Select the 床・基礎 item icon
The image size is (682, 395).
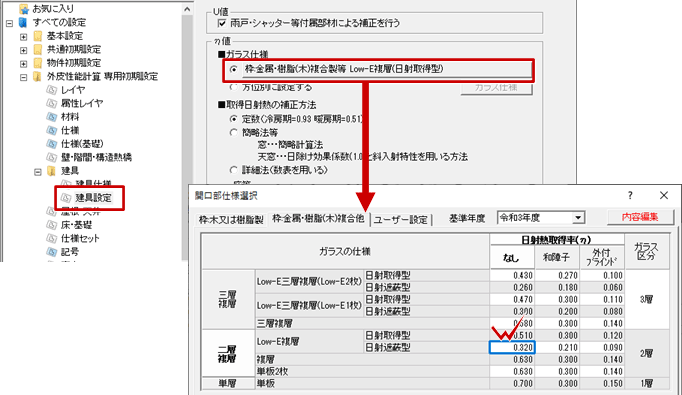(x=52, y=225)
